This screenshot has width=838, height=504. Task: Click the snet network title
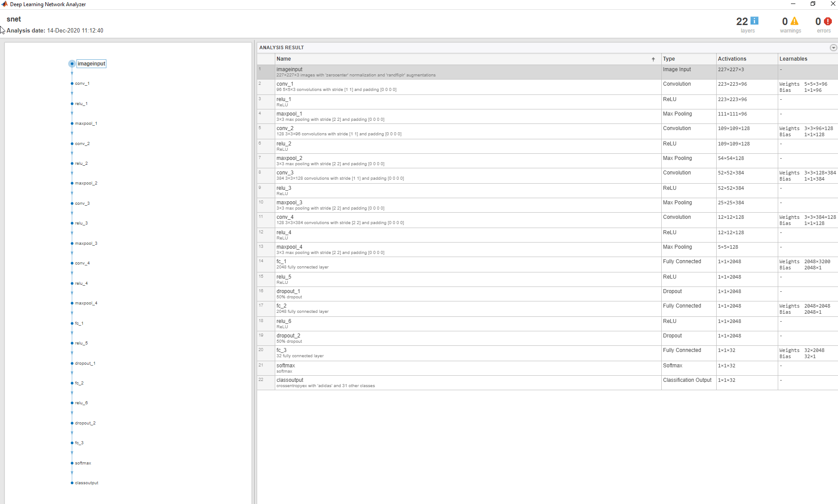click(x=14, y=19)
